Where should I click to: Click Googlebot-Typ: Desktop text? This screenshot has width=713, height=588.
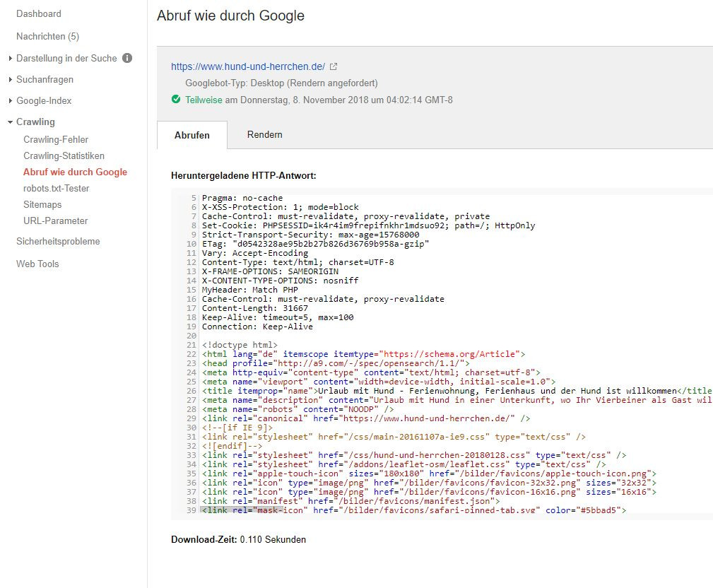(281, 83)
